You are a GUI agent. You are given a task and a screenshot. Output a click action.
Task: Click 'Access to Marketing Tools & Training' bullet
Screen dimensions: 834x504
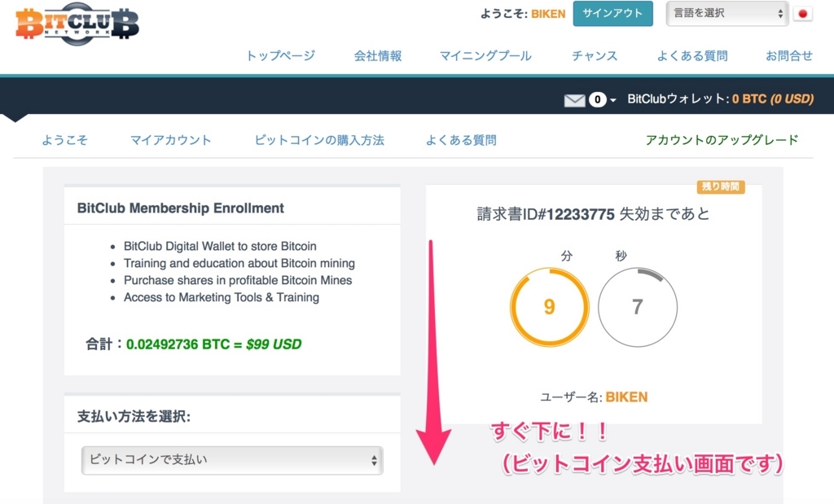(x=222, y=297)
